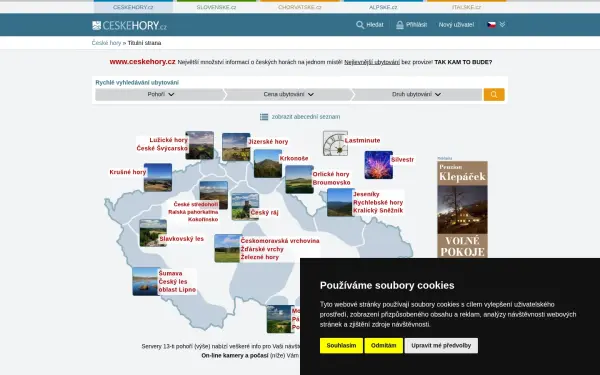This screenshot has height=375, width=600.
Task: Open the Krkonoše photo thumbnail
Action: pyautogui.click(x=268, y=163)
